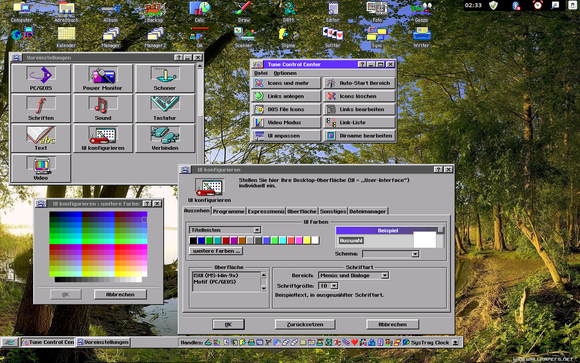Click the Icons und mehr button
Screen dimensions: 580x363
(x=286, y=83)
